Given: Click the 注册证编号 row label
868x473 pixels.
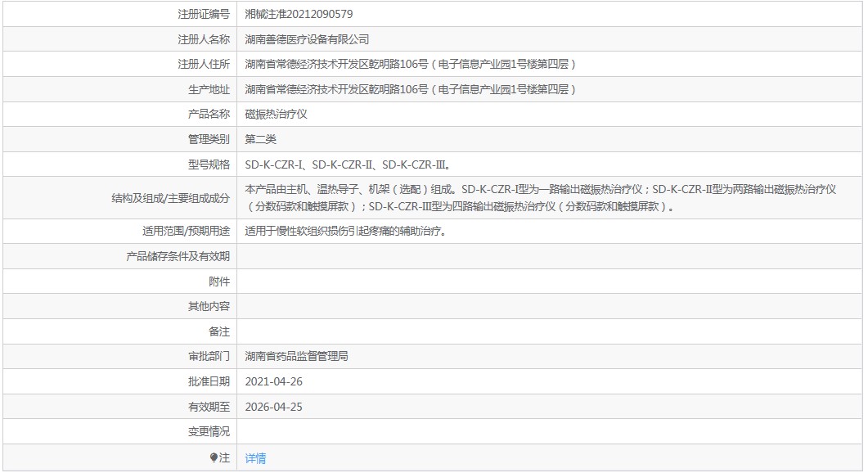Looking at the screenshot, I should point(204,14).
